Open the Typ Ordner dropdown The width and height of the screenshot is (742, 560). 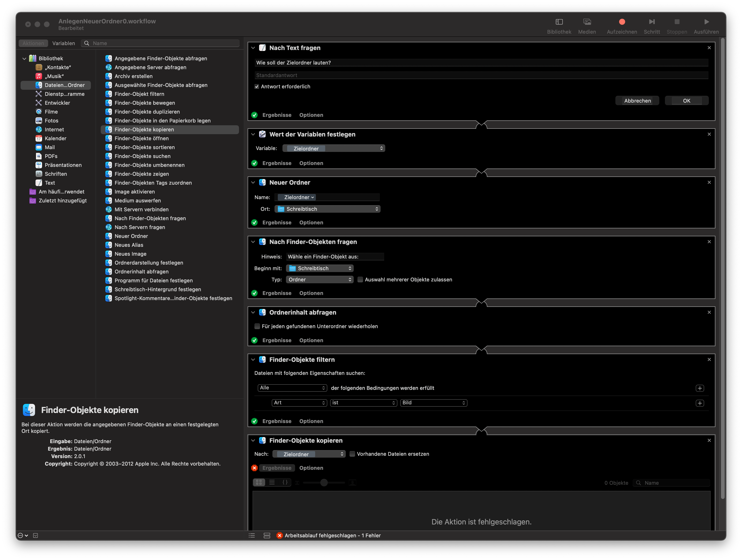coord(319,280)
